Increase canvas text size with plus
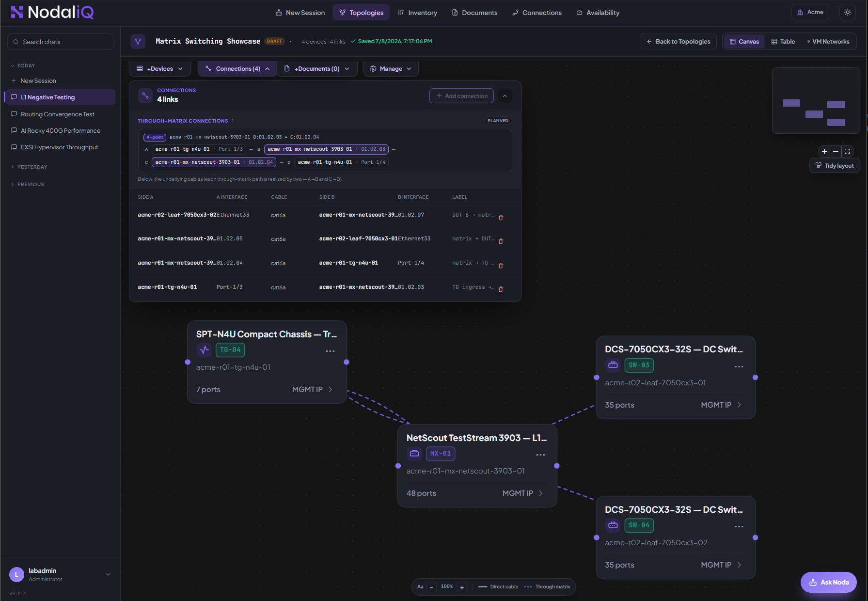868x601 pixels. coord(462,587)
